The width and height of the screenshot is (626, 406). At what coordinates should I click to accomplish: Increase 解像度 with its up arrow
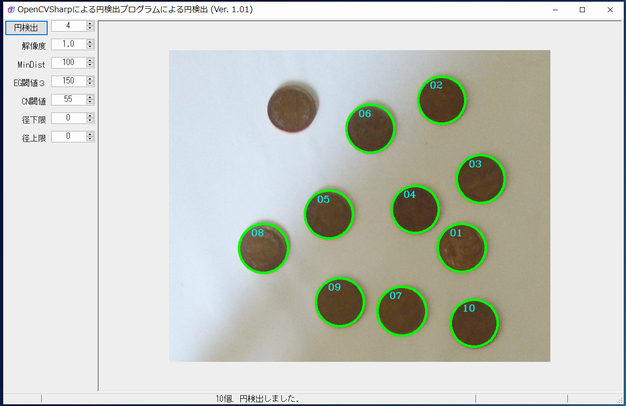(90, 42)
